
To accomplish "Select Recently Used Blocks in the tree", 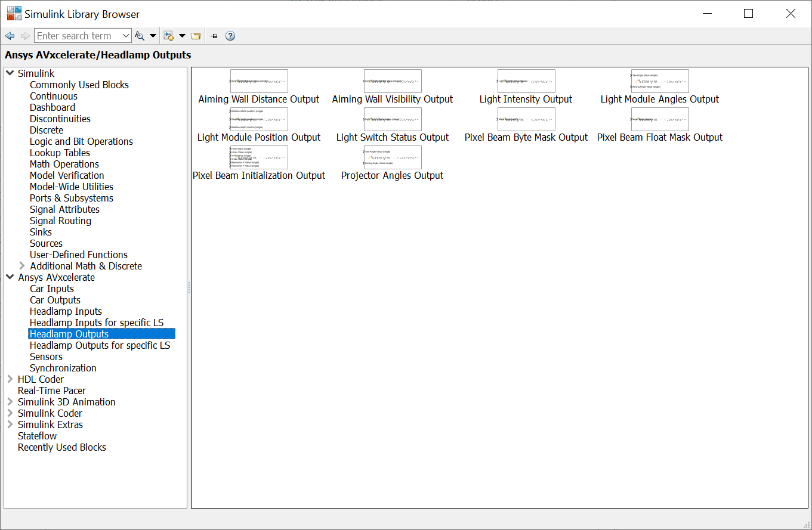I will pos(62,447).
